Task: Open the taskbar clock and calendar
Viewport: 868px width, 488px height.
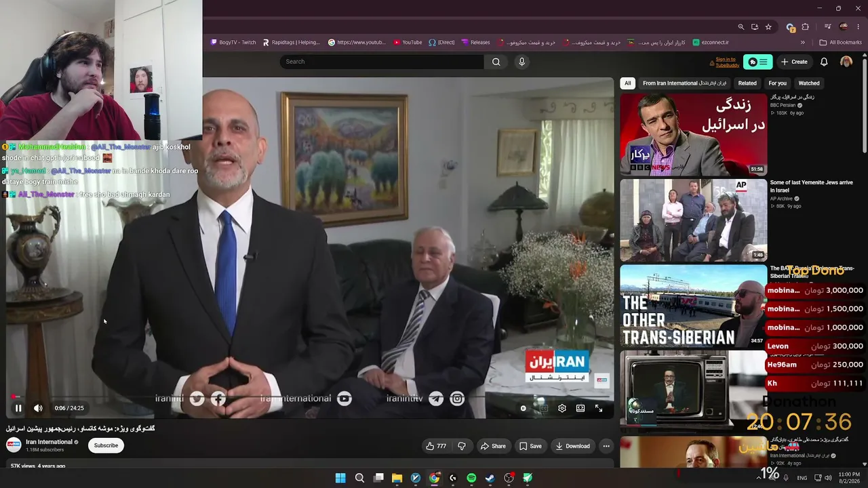Action: click(x=849, y=478)
